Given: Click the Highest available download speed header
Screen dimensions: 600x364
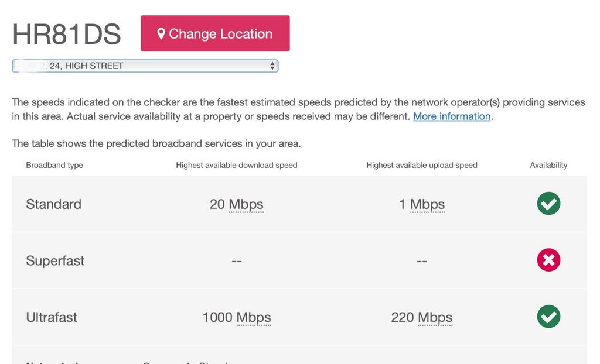Looking at the screenshot, I should 237,165.
